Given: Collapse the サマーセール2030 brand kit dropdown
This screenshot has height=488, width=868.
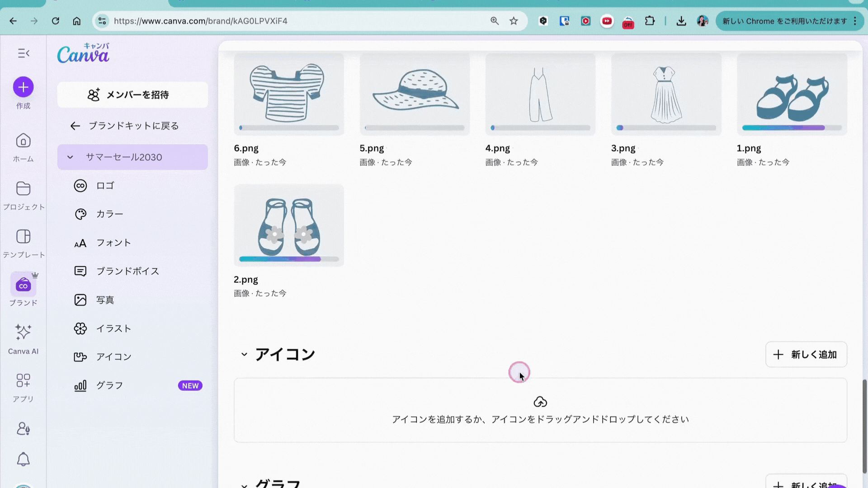Looking at the screenshot, I should point(70,157).
